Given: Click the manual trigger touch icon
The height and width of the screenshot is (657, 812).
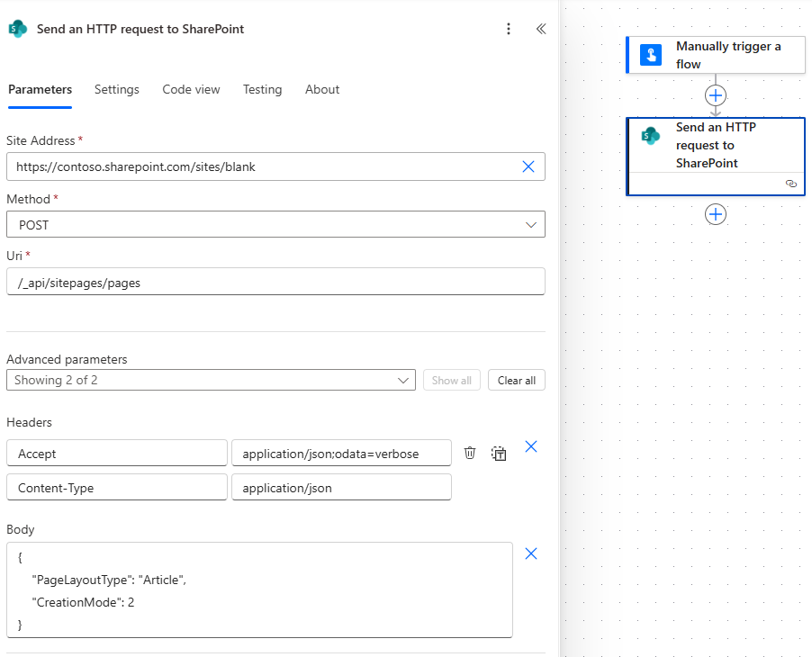Looking at the screenshot, I should tap(651, 55).
